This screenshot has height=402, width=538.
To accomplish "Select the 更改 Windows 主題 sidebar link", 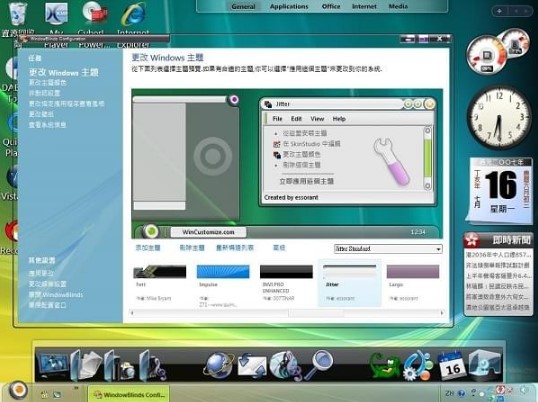I will pos(64,72).
